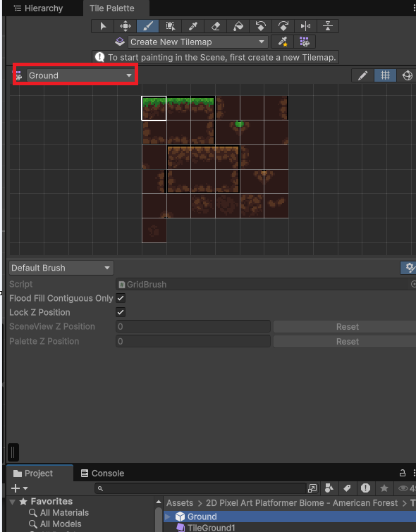The height and width of the screenshot is (532, 416).
Task: Open the Project panel kebab menu beside the lock
Action: click(414, 473)
